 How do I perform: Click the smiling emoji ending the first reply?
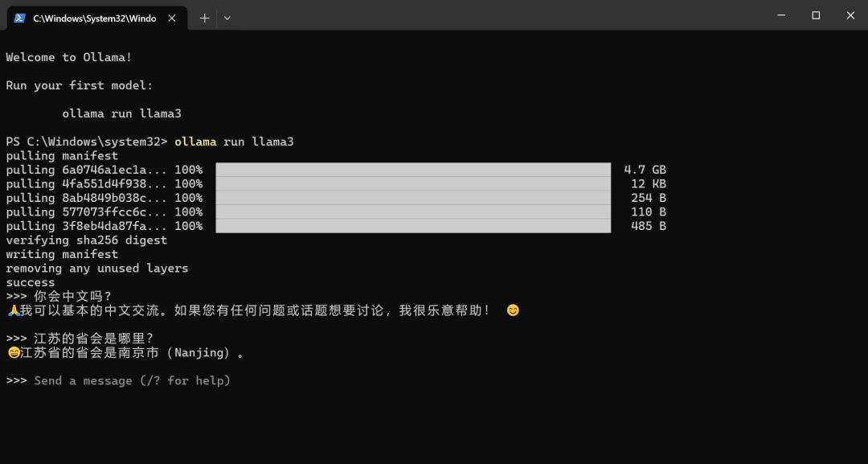tap(513, 310)
